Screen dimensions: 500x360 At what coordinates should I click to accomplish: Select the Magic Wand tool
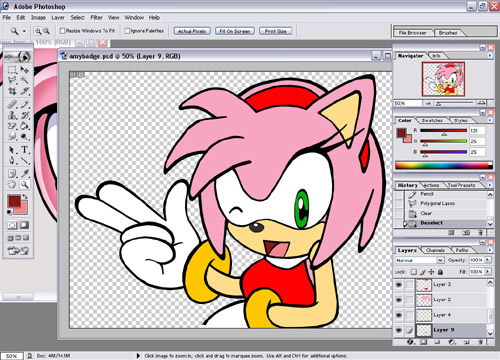24,80
